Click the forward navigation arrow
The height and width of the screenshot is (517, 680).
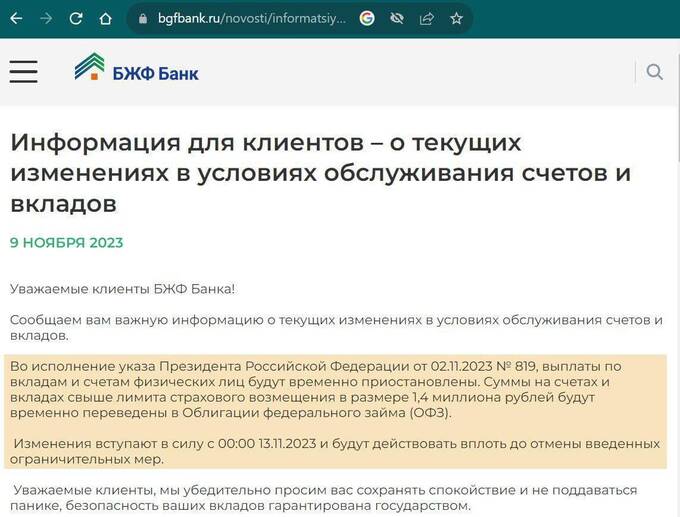pos(46,19)
